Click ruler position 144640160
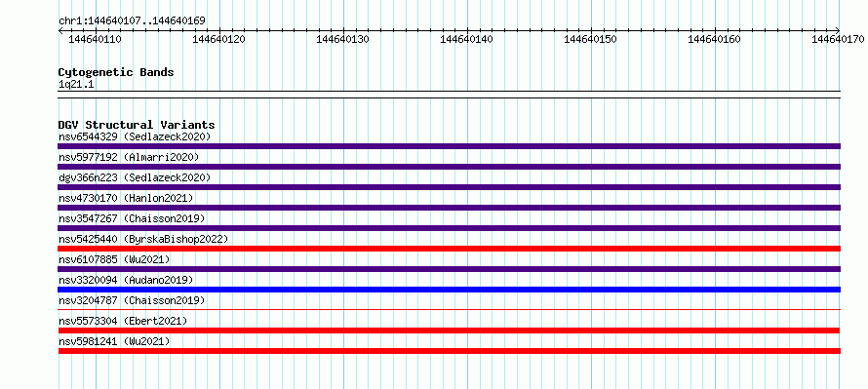This screenshot has width=868, height=389. tap(715, 39)
